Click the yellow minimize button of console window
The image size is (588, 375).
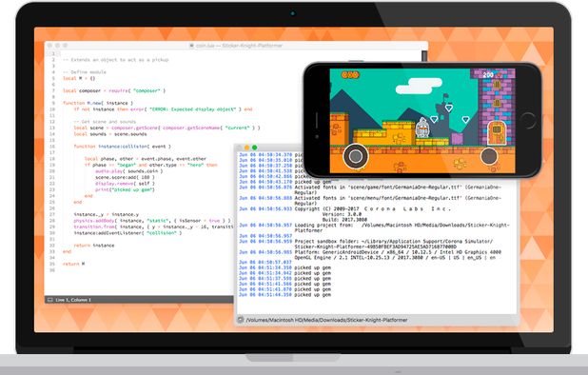246,148
